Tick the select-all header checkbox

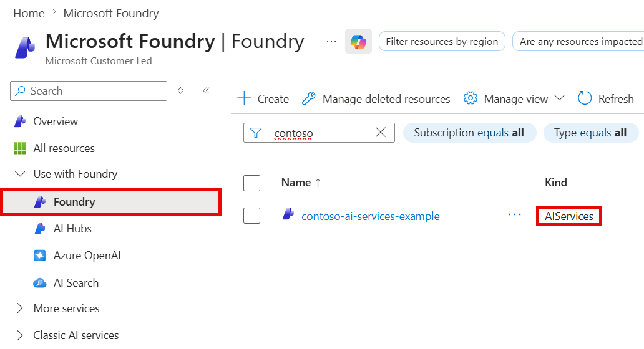(251, 183)
